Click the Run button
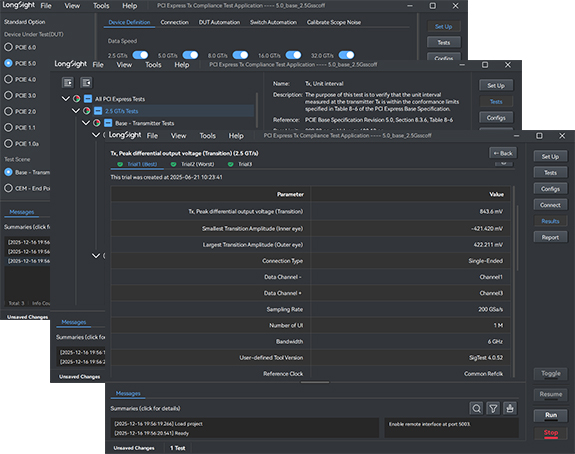The height and width of the screenshot is (454, 575). click(x=551, y=415)
